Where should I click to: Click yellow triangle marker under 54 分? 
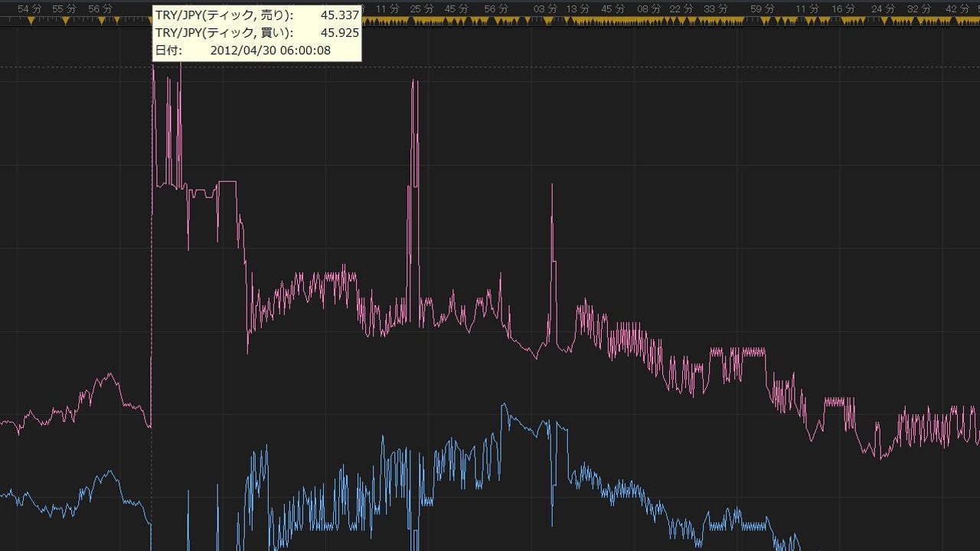(31, 21)
